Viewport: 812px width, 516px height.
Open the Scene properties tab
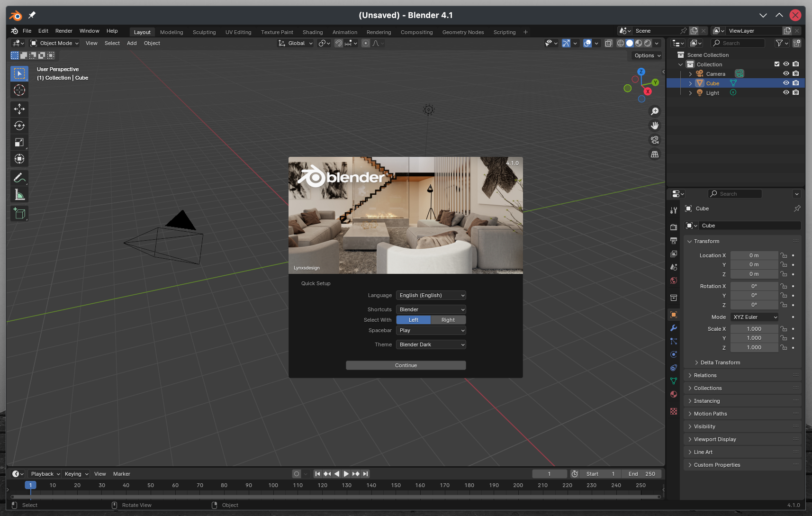point(674,267)
